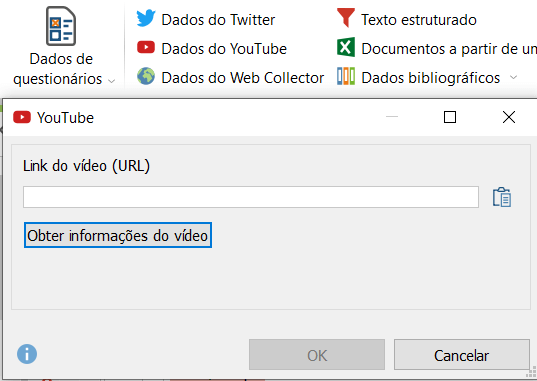
Task: Open the blue info help icon
Action: coord(27,354)
